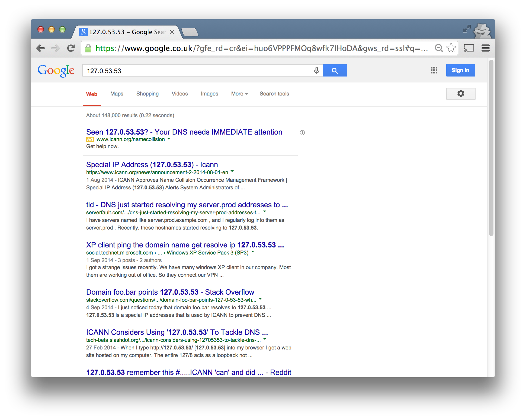Viewport: 526px width, 420px height.
Task: Switch to Images results
Action: 210,94
